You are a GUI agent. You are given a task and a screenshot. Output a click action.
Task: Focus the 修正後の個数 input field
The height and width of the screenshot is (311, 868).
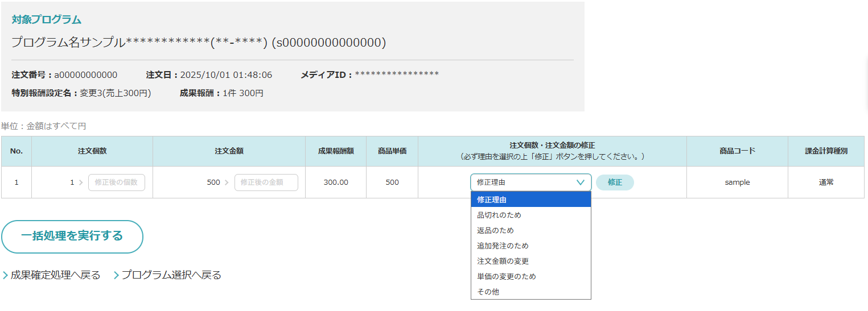117,183
